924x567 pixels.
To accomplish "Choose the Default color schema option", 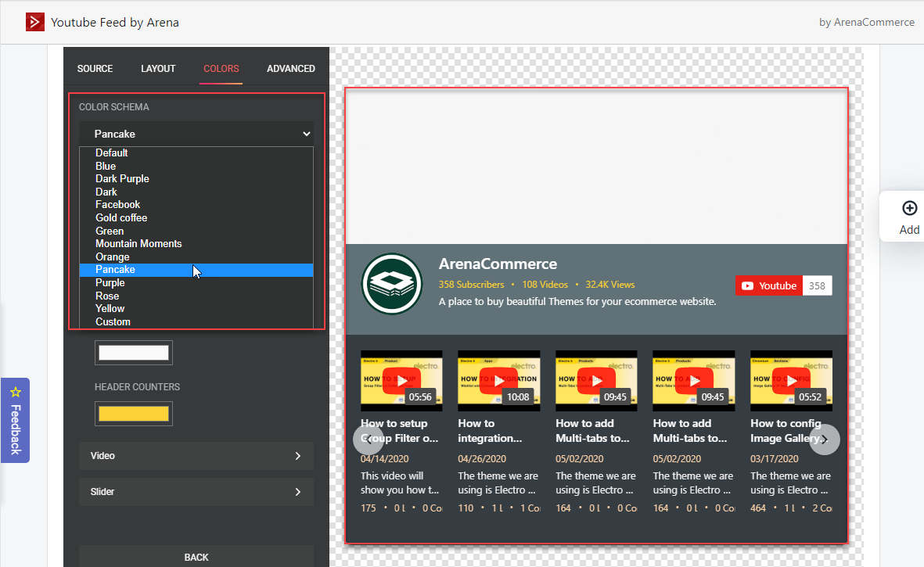I will pos(196,153).
